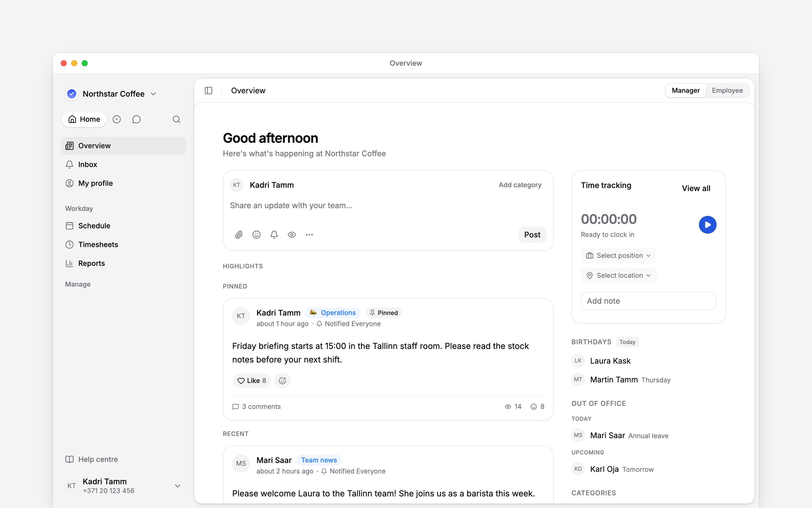The height and width of the screenshot is (508, 812).
Task: Click the Team news category tag
Action: (319, 460)
